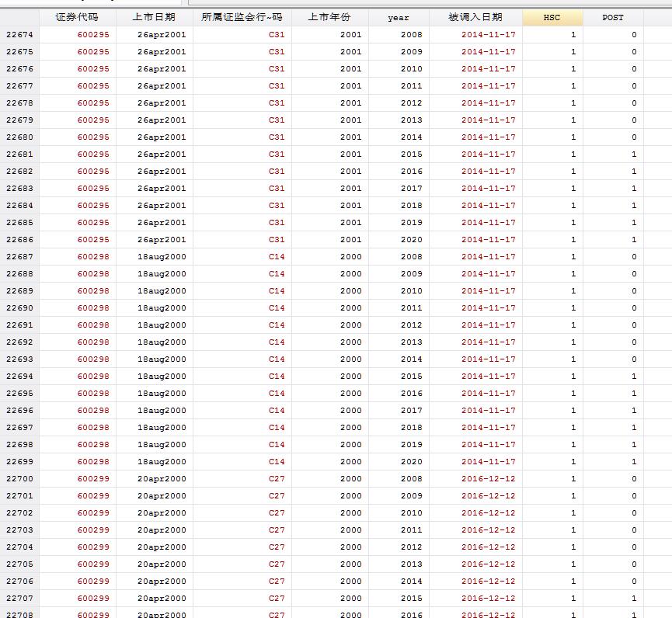This screenshot has height=618, width=672.
Task: Click HSC cell 1 in row 22695
Action: (x=553, y=393)
